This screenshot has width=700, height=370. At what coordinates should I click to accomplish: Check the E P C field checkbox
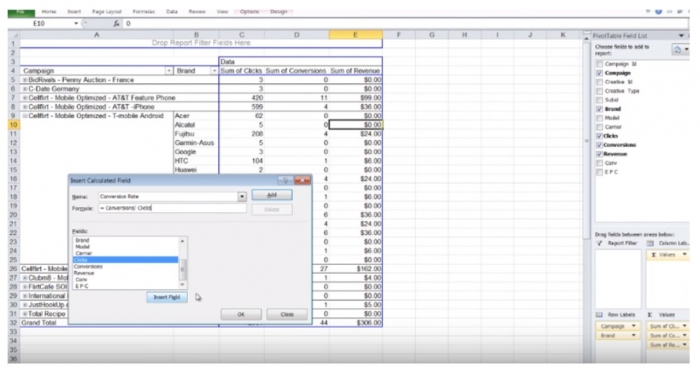600,172
